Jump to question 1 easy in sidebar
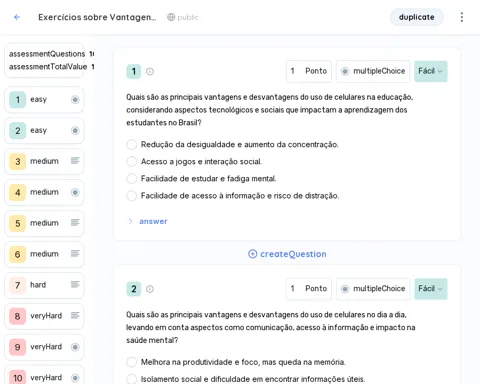480x384 pixels. coord(44,99)
